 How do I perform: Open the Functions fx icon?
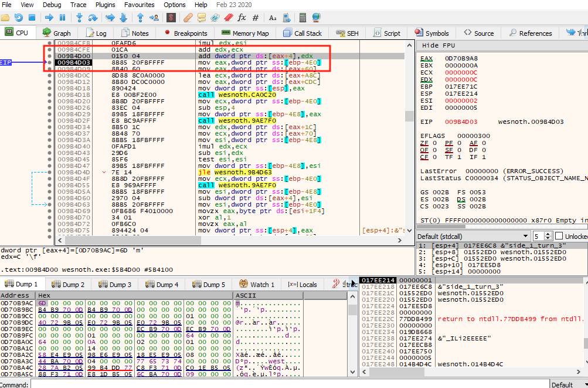tap(242, 17)
